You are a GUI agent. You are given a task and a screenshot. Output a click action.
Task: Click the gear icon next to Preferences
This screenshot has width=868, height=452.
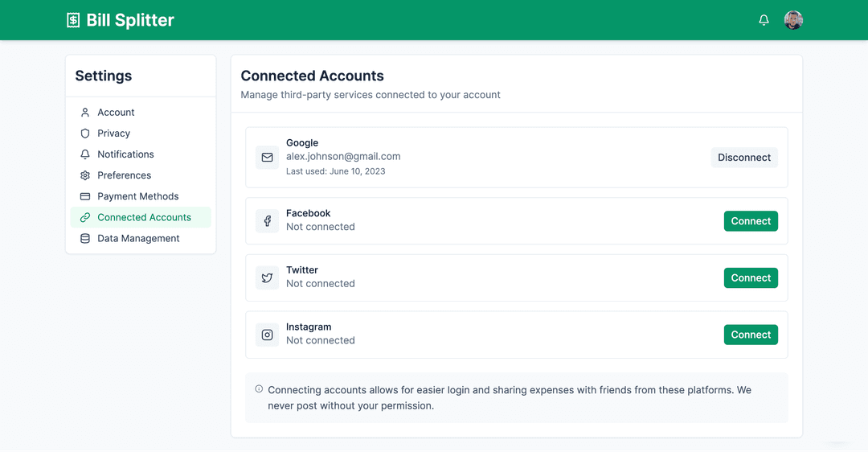85,175
